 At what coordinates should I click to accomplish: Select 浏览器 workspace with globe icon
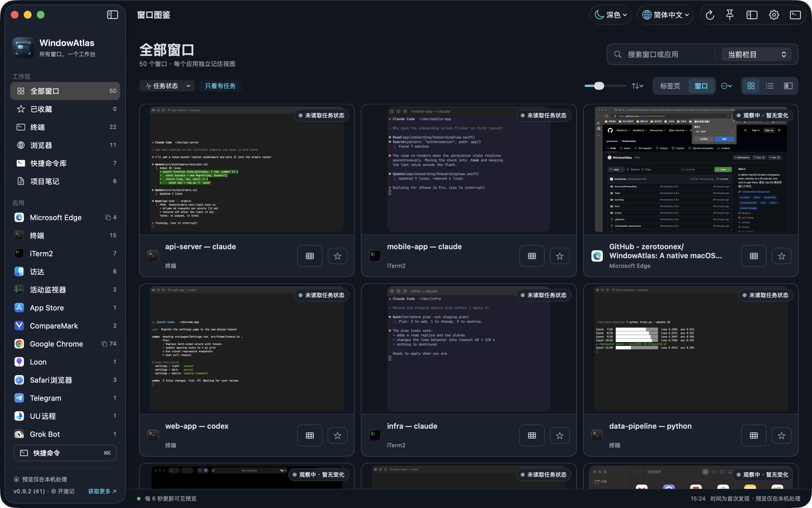point(65,145)
